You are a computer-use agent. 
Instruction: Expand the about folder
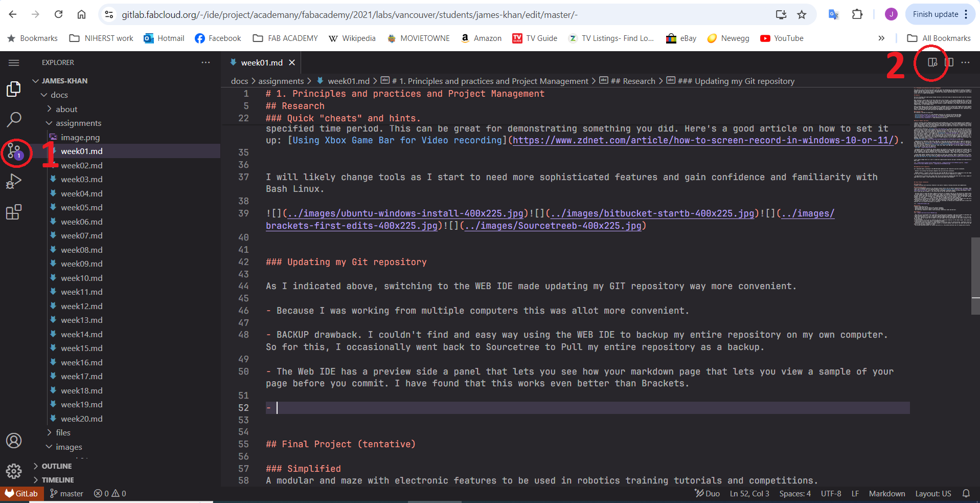click(66, 109)
